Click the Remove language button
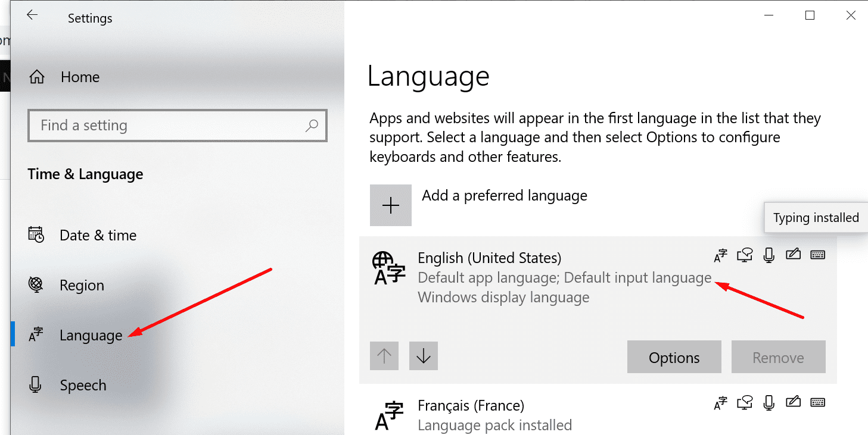Screen dimensions: 868x435 pos(779,357)
